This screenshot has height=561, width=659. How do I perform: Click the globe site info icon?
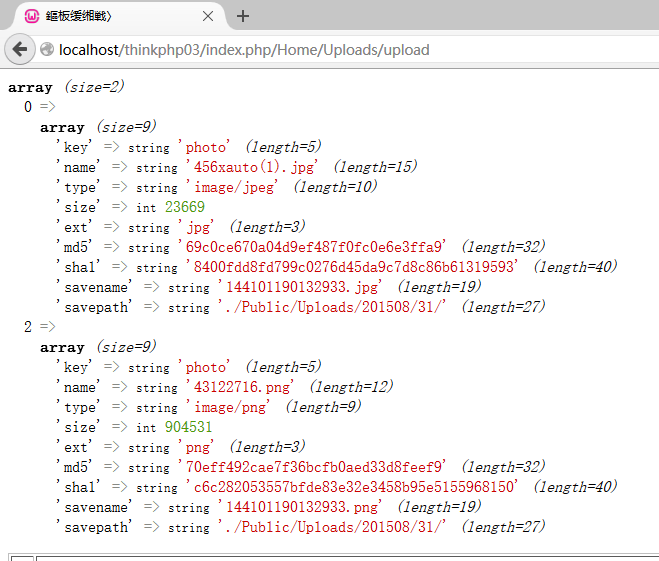click(47, 50)
